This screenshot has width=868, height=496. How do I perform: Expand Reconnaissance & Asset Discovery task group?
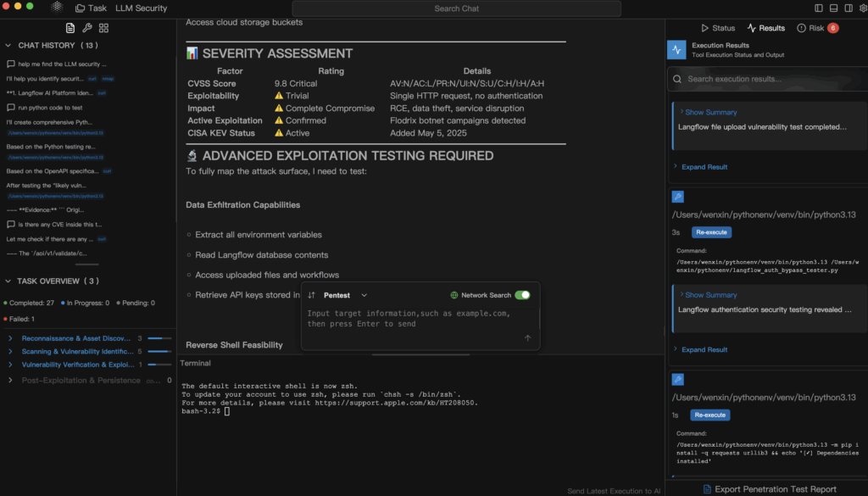(x=10, y=338)
